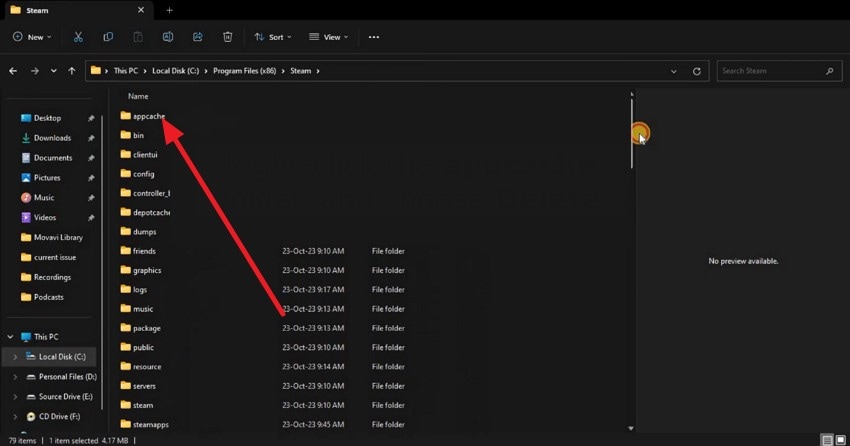Click the Name column header
This screenshot has width=850, height=446.
coord(138,96)
